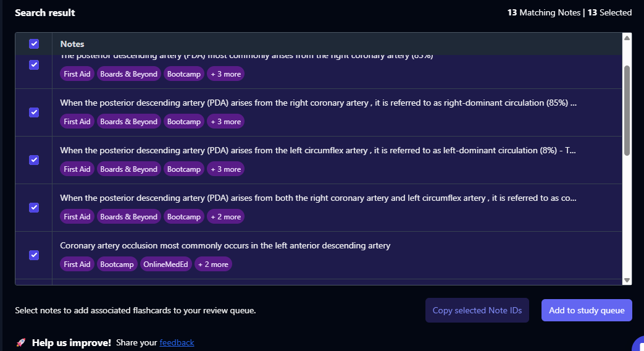Click the scrollbar down arrow
The image size is (644, 351).
click(x=627, y=280)
